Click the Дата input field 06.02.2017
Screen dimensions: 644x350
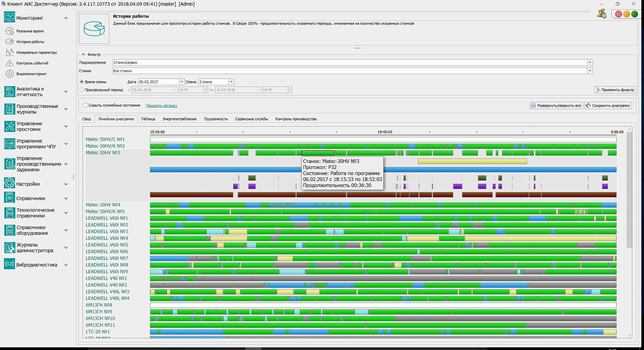(x=158, y=82)
